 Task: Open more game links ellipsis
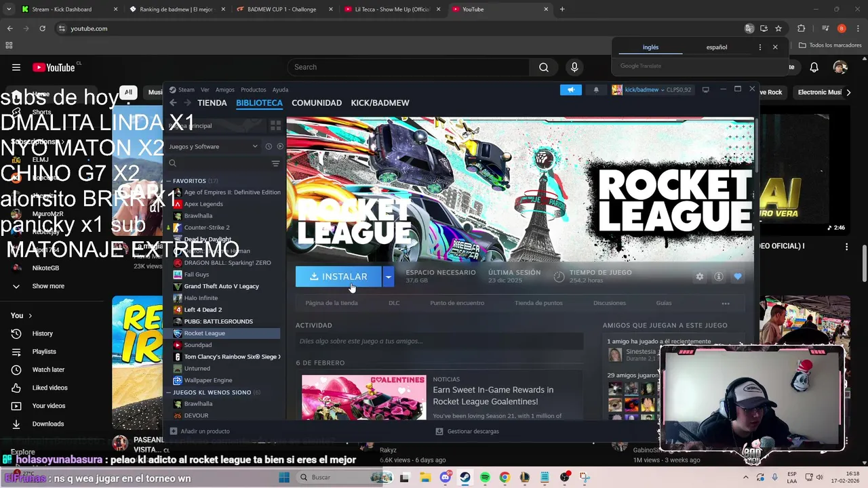coord(726,303)
